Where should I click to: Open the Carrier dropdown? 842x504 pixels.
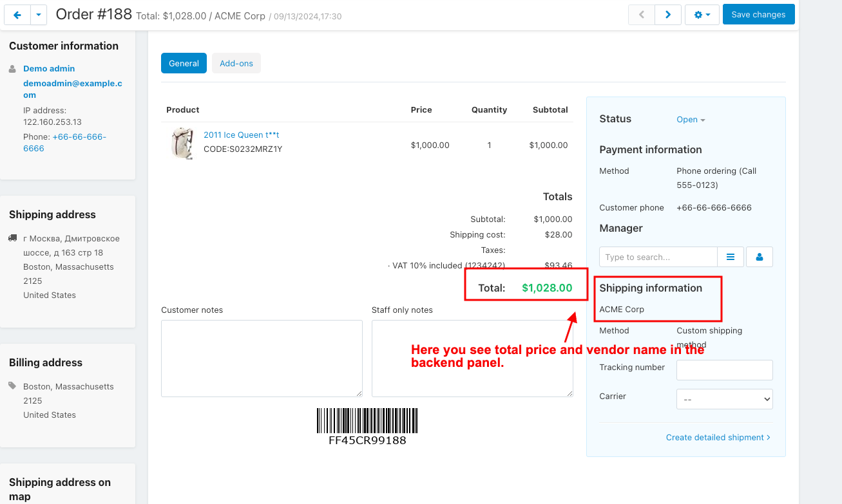point(724,399)
